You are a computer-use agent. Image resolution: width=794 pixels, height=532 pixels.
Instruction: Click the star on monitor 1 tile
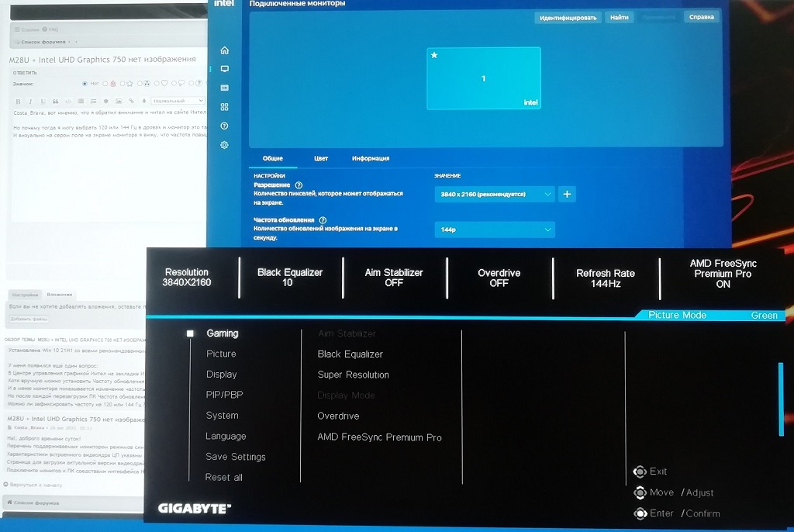coord(434,55)
